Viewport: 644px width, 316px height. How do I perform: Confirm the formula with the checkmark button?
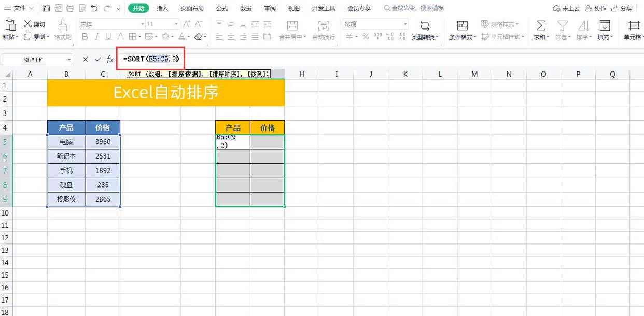97,59
